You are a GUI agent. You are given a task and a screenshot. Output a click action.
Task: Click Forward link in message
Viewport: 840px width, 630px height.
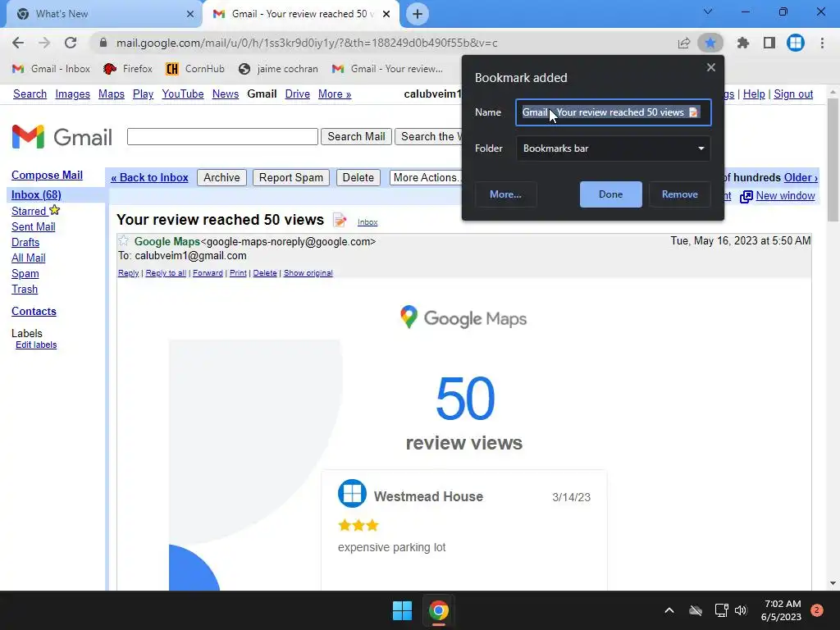click(x=208, y=273)
